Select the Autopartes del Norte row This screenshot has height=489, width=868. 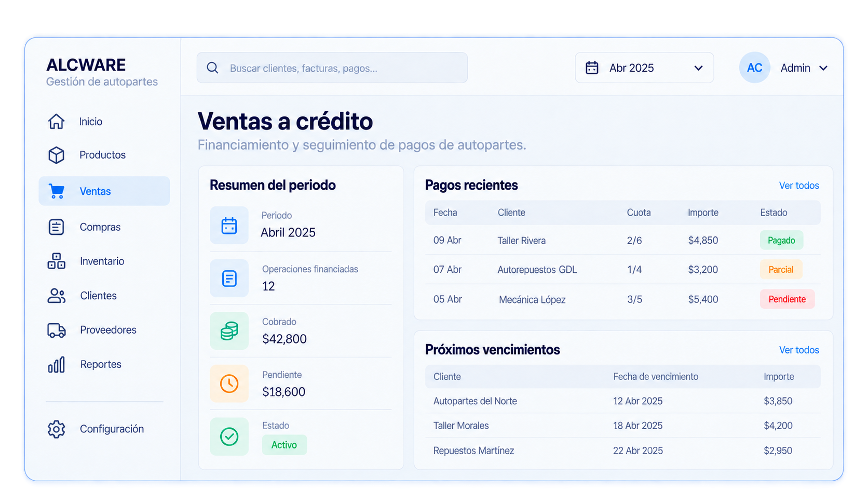pos(622,401)
